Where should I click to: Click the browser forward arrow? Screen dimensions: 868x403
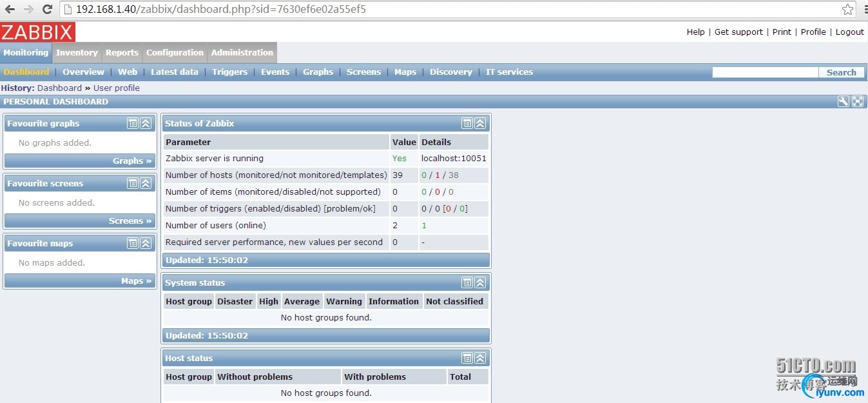pos(28,9)
